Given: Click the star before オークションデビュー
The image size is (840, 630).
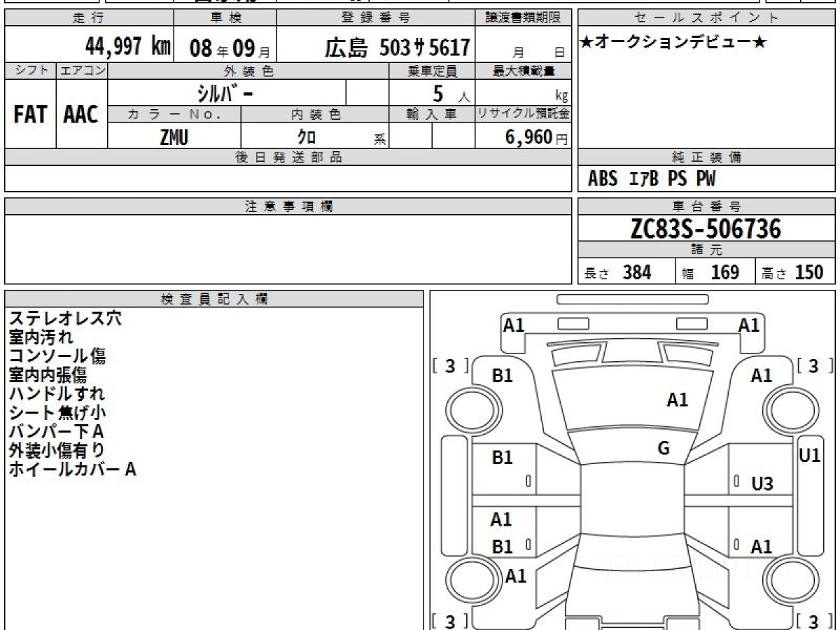Looking at the screenshot, I should point(587,43).
